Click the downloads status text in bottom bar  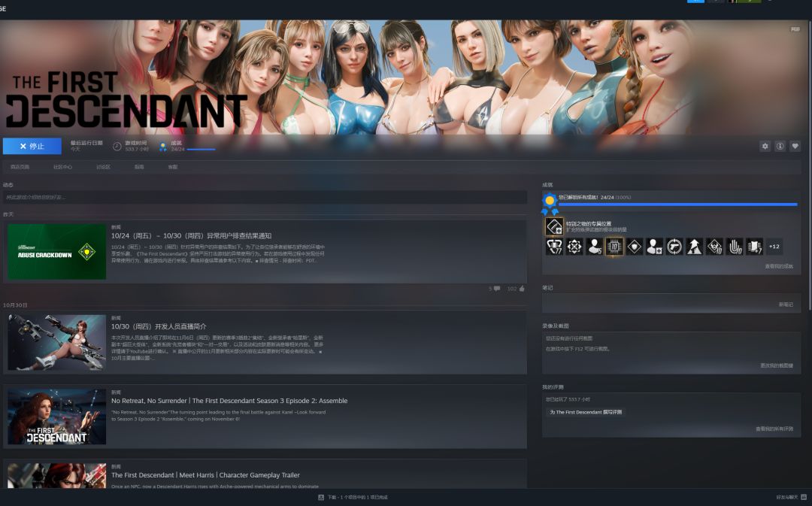[x=357, y=497]
